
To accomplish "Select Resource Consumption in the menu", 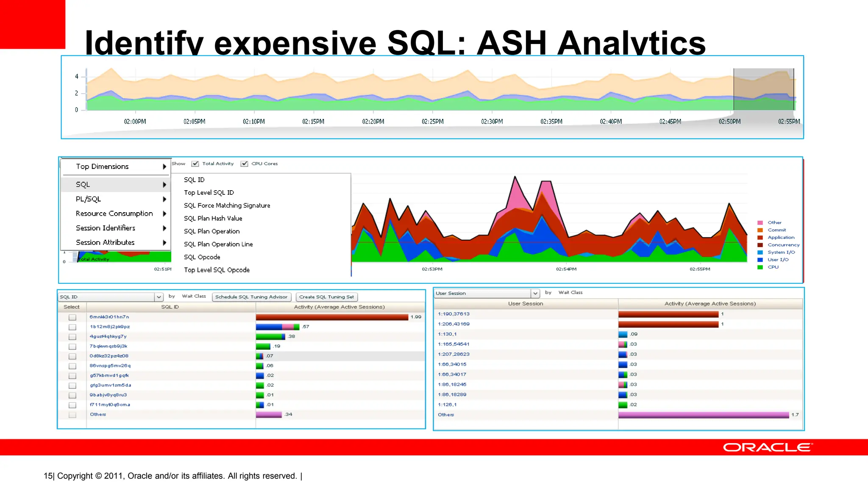I will (114, 213).
